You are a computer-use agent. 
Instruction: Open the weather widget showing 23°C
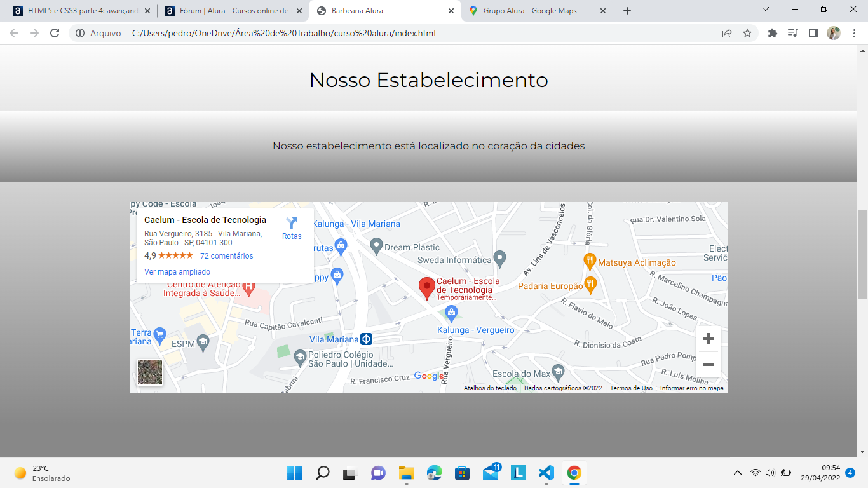pyautogui.click(x=42, y=473)
